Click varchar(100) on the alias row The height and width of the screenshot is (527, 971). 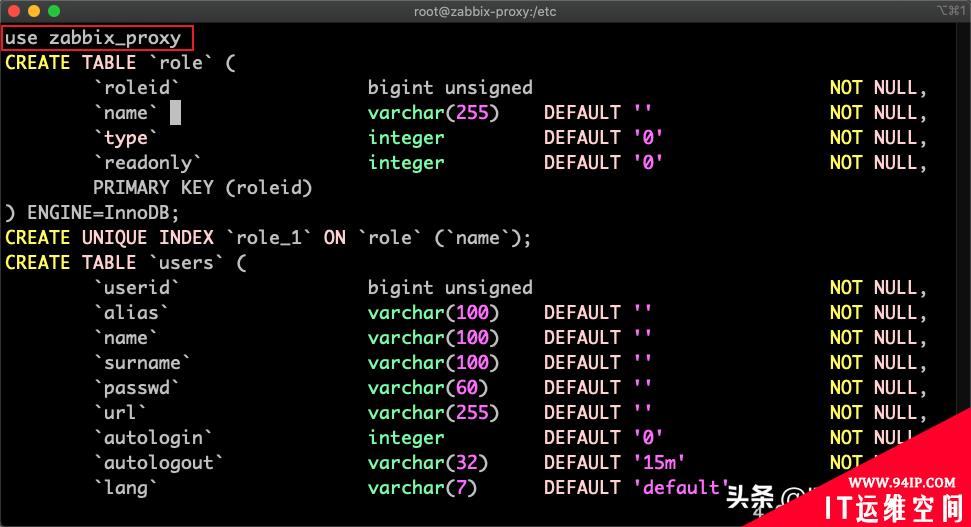coord(433,312)
